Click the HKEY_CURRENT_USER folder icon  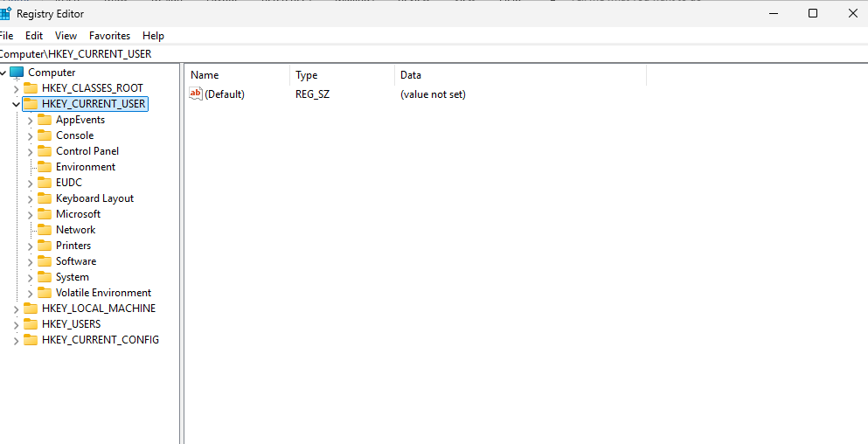point(31,104)
